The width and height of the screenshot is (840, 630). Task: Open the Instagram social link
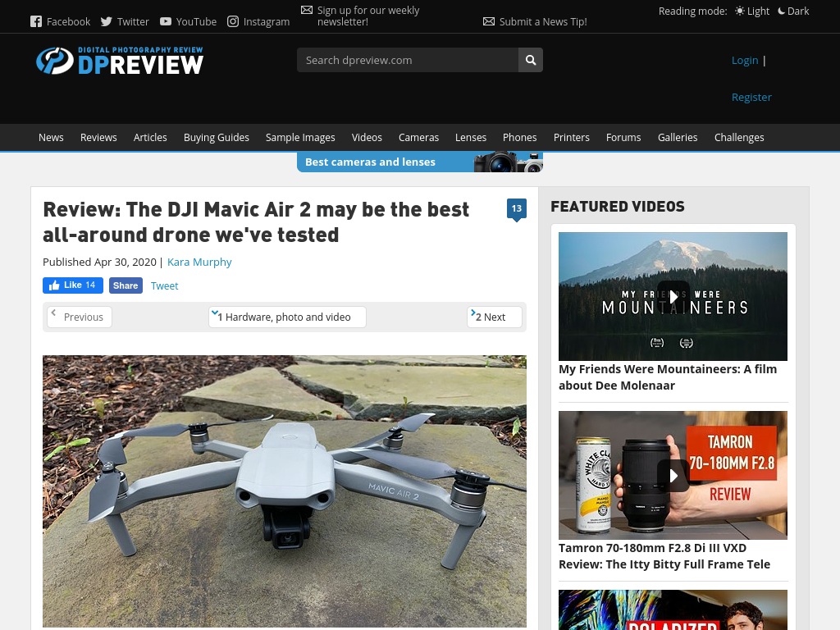coord(258,21)
